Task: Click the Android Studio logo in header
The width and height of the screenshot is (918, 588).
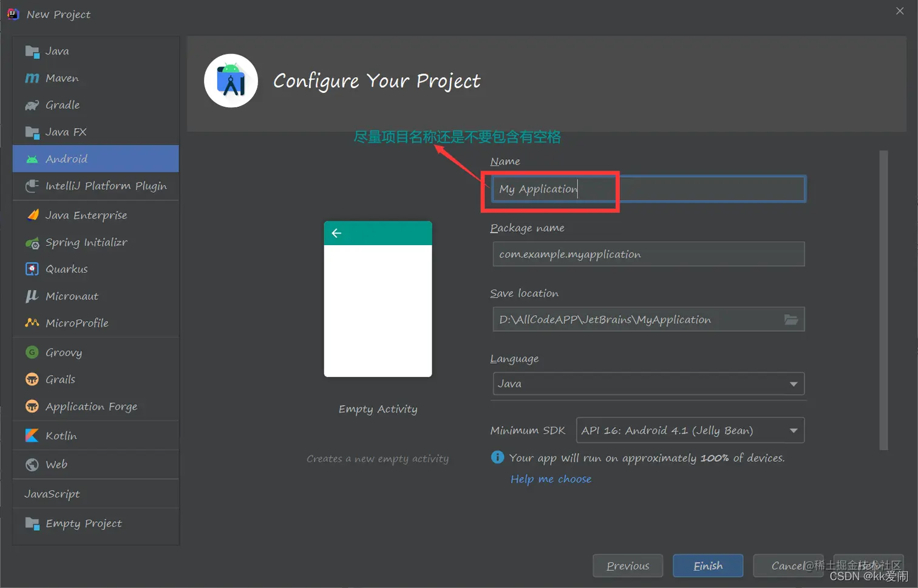Action: (231, 81)
